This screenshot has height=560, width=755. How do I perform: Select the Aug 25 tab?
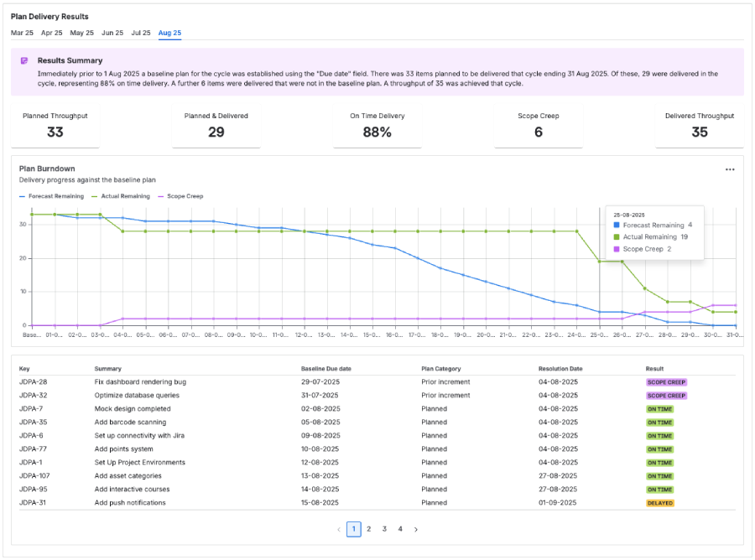click(x=169, y=33)
